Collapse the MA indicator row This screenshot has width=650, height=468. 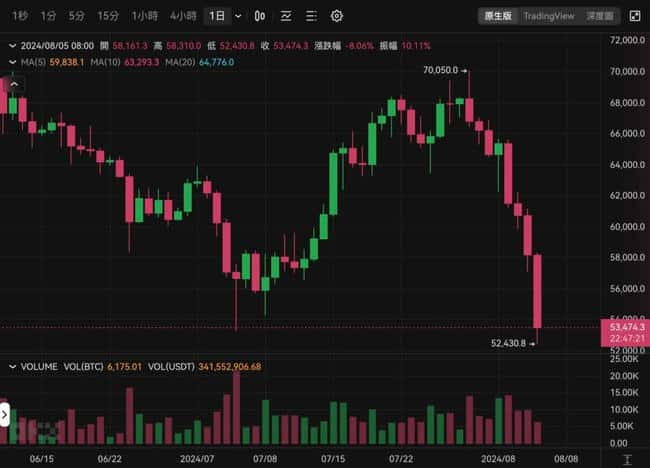point(12,62)
